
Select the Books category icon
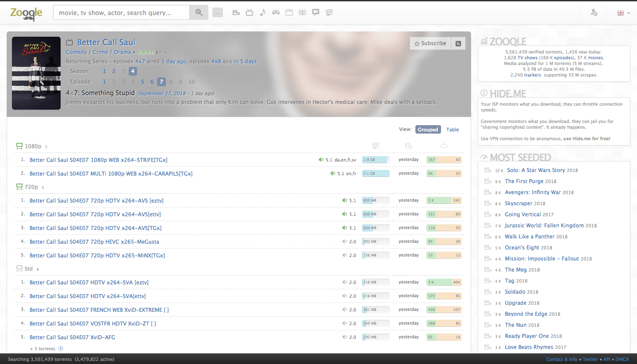pos(303,12)
